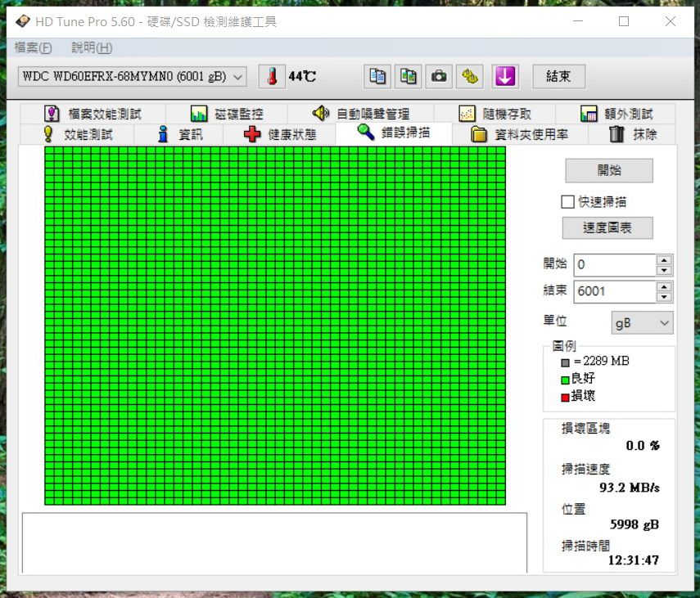Open the 說明(H) menu
Viewport: 700px width, 598px height.
pos(92,47)
